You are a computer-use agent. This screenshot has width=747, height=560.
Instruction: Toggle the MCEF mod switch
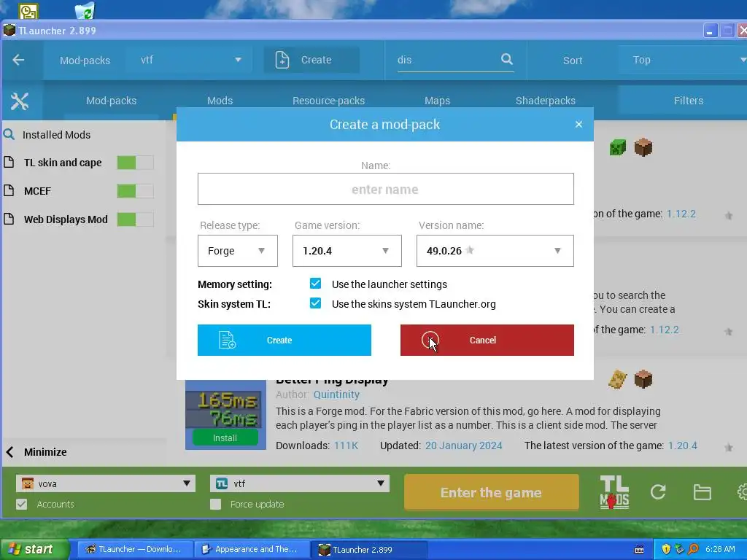[x=135, y=191]
